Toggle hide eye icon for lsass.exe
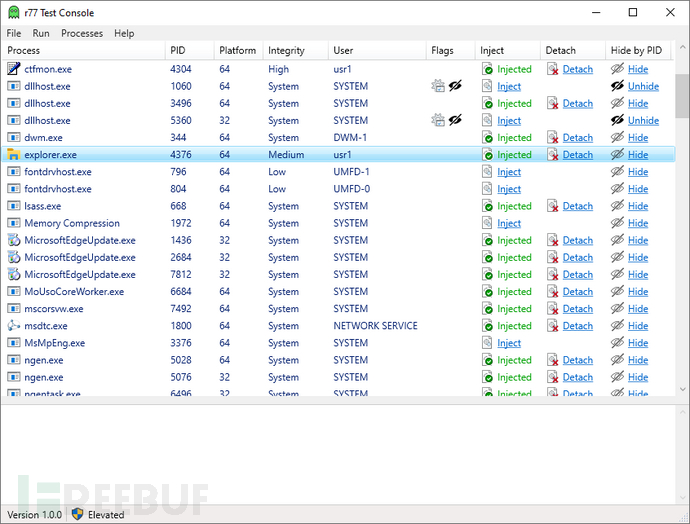690x524 pixels. [617, 205]
